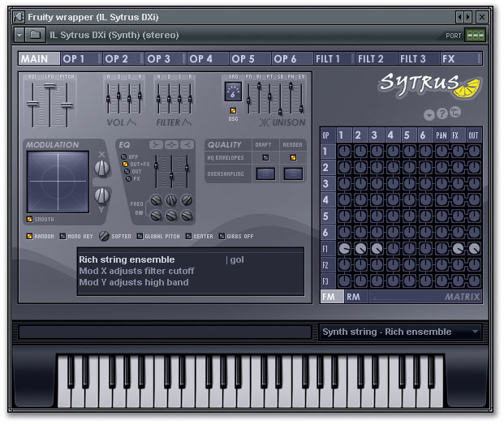Click the Soften knob

coord(104,236)
